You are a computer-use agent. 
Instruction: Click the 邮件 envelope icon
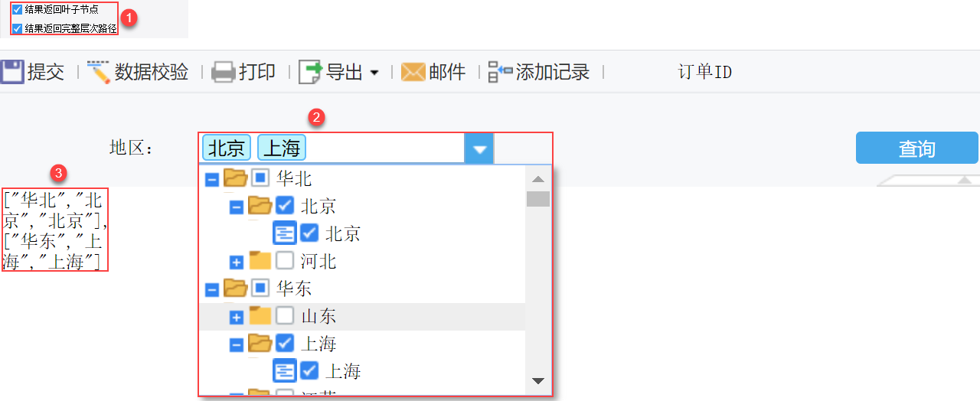413,73
